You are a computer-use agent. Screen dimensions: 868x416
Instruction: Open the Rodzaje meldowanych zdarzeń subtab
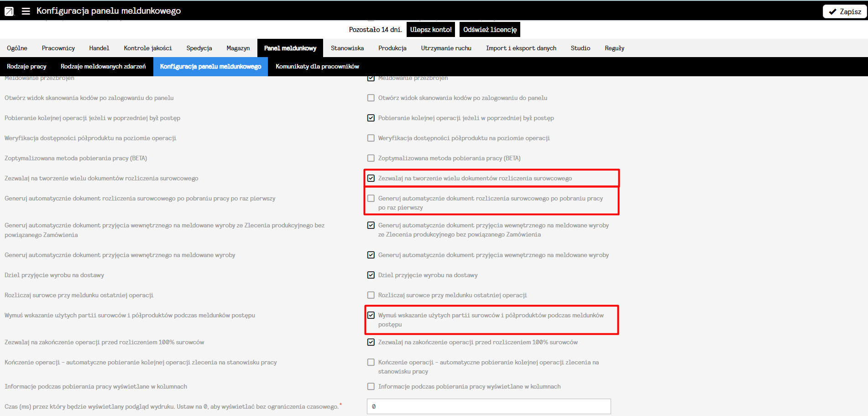pos(103,67)
